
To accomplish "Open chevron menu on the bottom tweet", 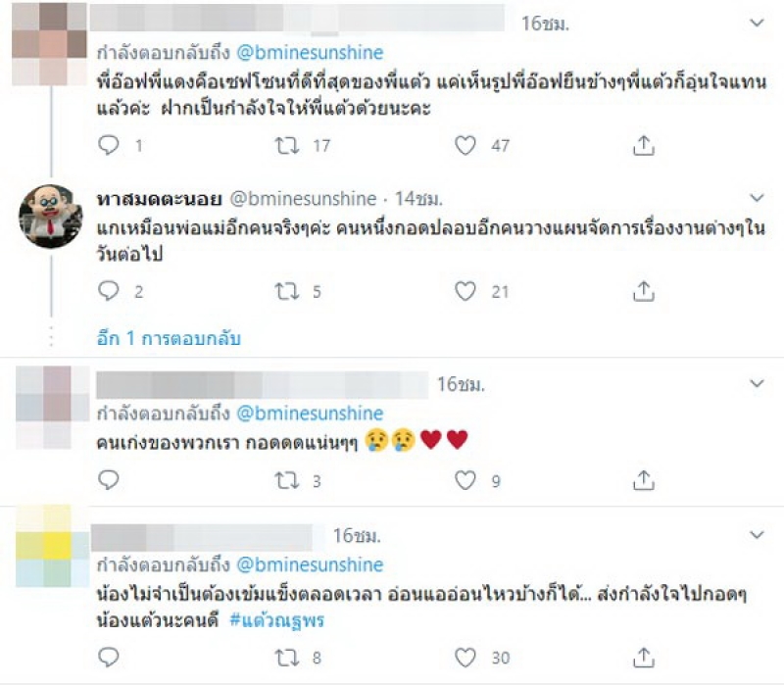I will 757,535.
